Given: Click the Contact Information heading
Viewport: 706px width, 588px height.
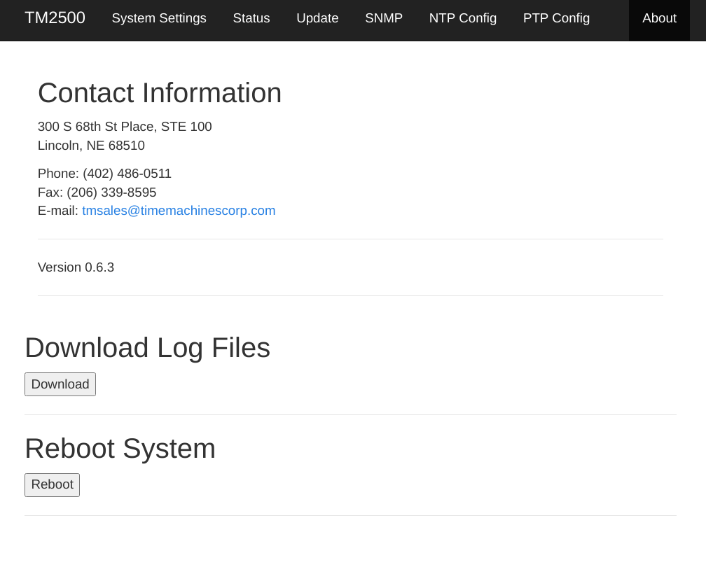Looking at the screenshot, I should pyautogui.click(x=160, y=93).
